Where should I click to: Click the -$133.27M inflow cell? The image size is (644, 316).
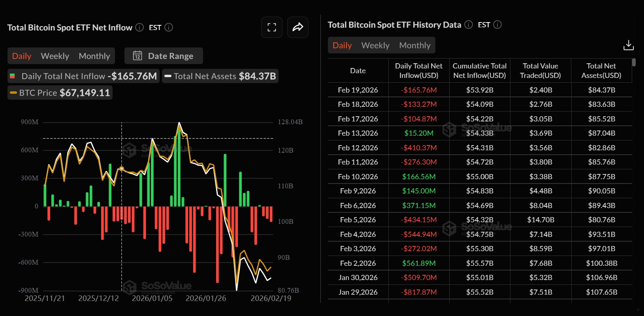419,104
